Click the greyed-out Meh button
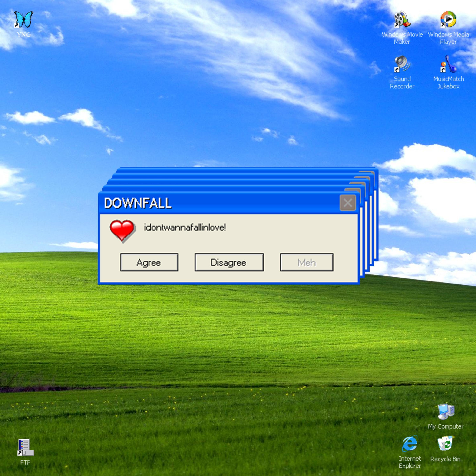The image size is (476, 476). pos(307,262)
